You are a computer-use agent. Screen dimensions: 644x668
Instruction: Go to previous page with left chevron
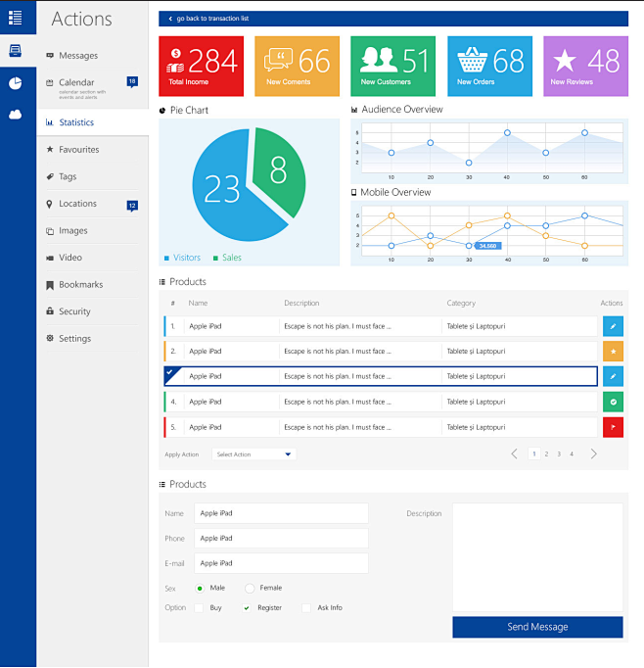point(514,453)
